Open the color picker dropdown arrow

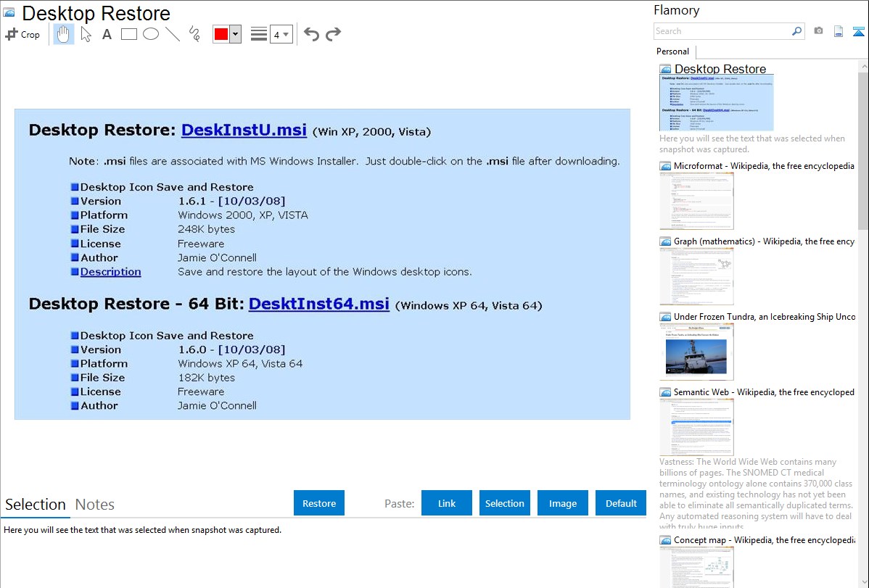click(x=235, y=34)
